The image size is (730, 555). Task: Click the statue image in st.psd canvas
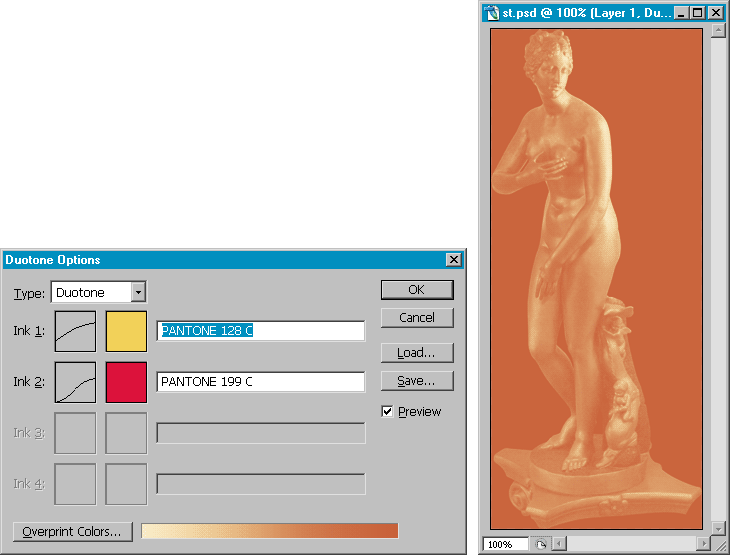[x=596, y=278]
